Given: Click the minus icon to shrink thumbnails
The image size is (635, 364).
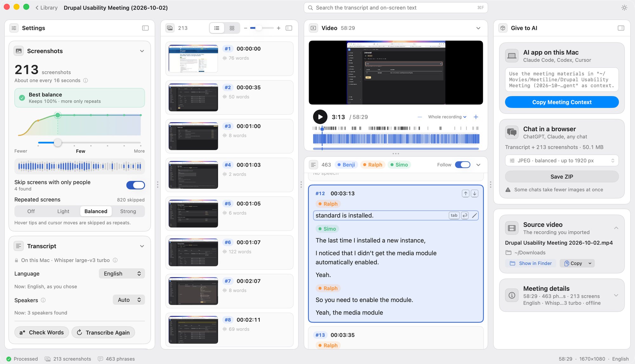Looking at the screenshot, I should click(x=245, y=28).
